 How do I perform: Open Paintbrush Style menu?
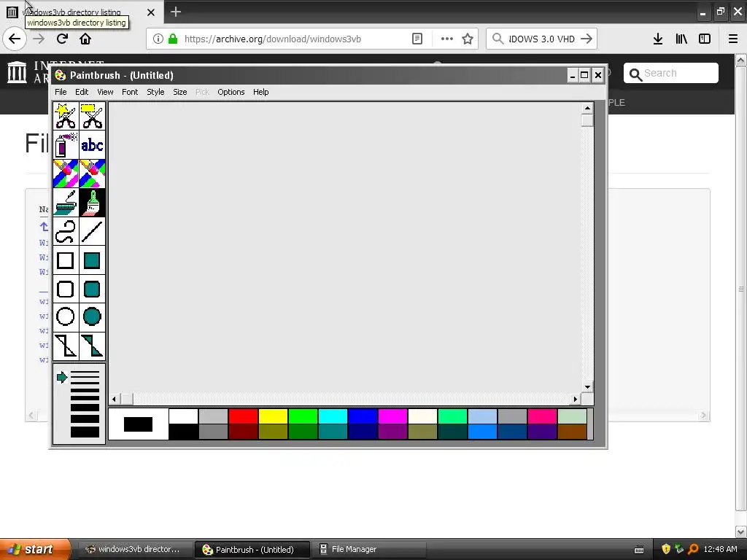click(155, 92)
